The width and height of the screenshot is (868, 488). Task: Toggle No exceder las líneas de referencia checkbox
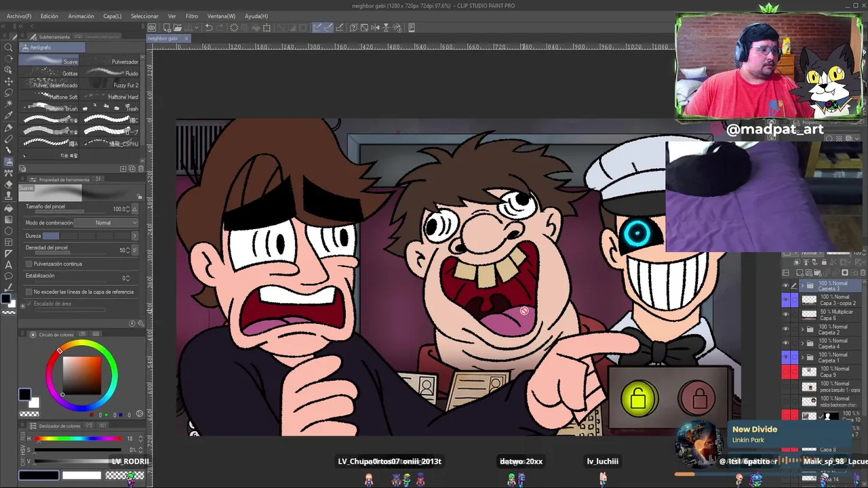pyautogui.click(x=28, y=291)
